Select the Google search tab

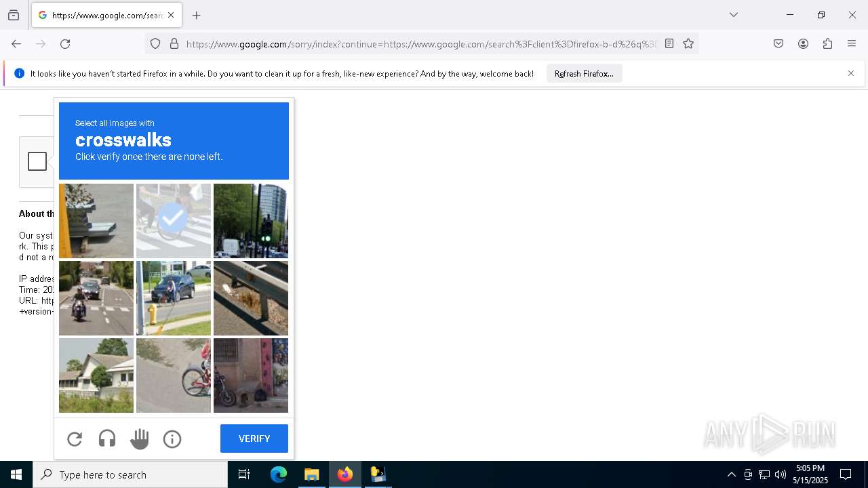point(106,15)
